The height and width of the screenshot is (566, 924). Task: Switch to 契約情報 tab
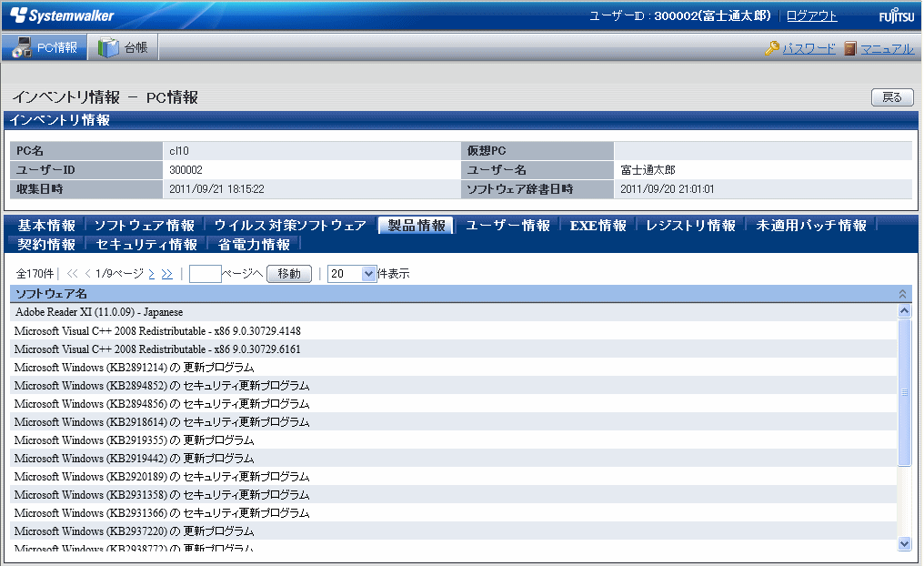click(46, 244)
